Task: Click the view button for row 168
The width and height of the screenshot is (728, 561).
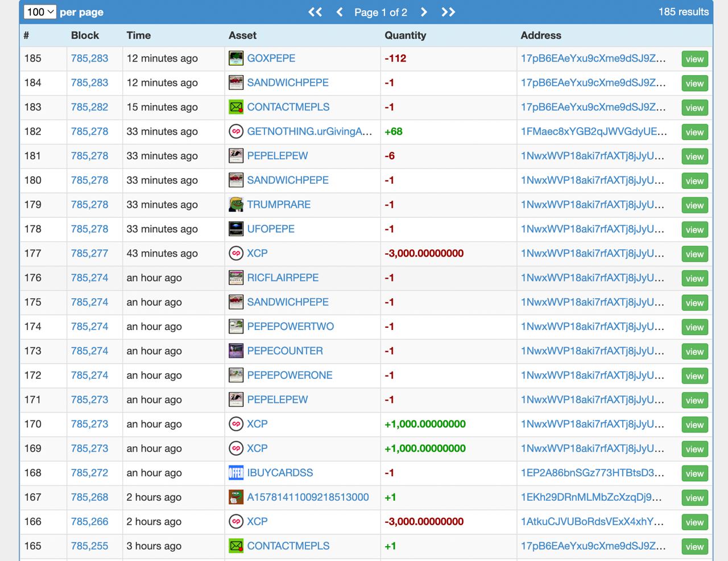Action: click(694, 474)
